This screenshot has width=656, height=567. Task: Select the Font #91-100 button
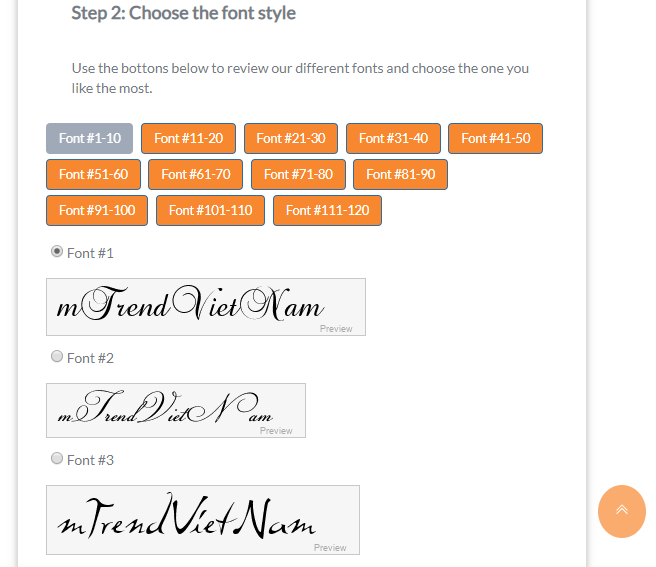(x=97, y=210)
